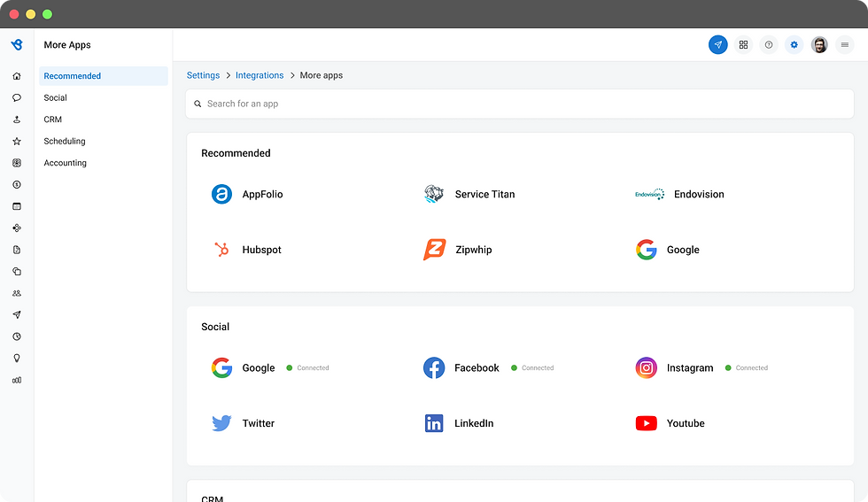Click the Endovision logo

click(649, 194)
